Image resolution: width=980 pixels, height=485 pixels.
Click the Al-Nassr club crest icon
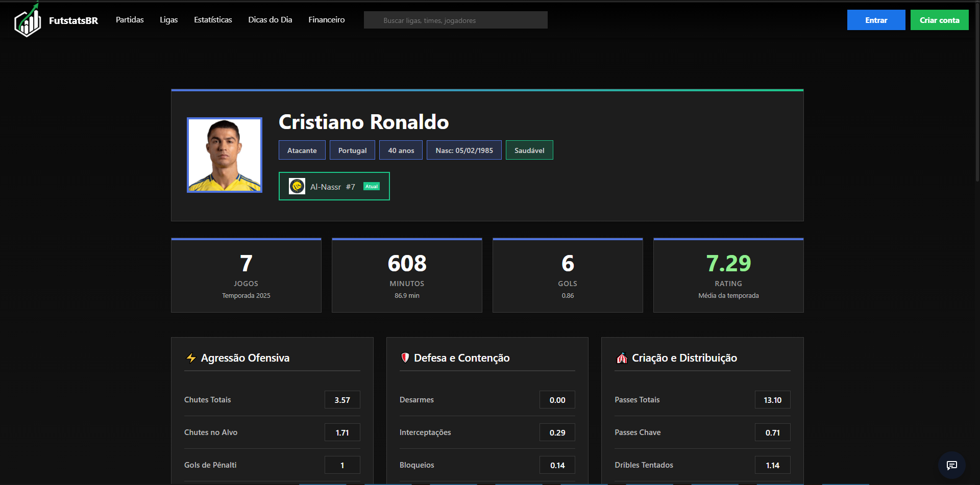(297, 186)
